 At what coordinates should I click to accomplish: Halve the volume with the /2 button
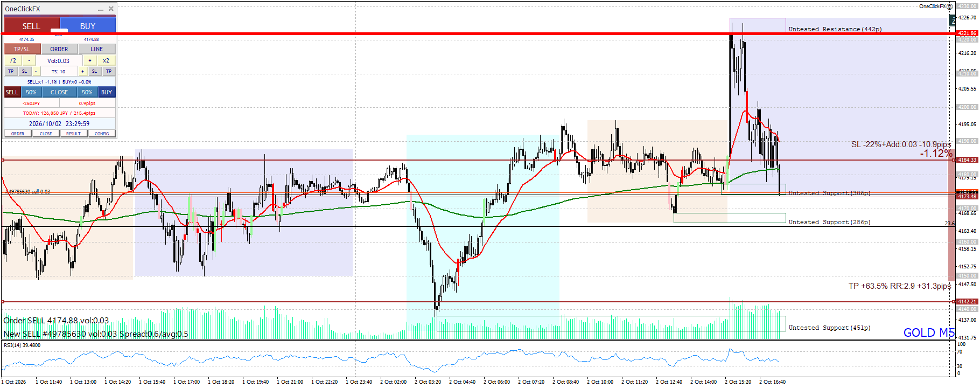13,60
